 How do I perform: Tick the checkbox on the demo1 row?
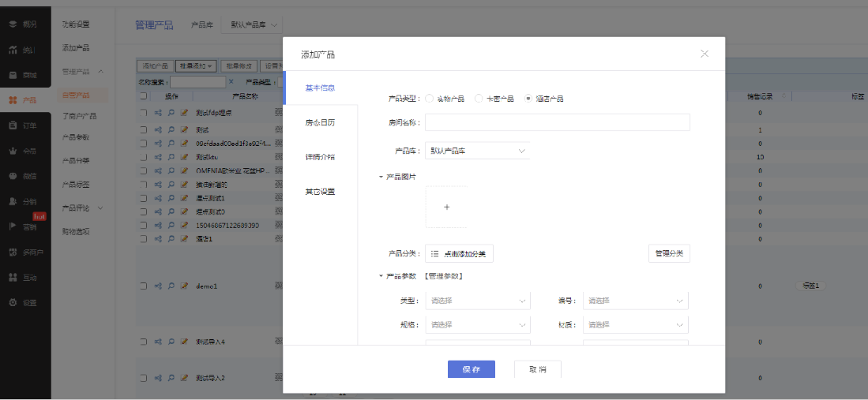144,286
